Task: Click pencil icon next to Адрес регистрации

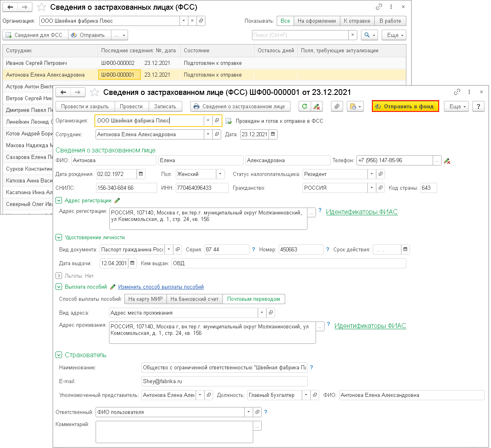Action: [x=117, y=200]
